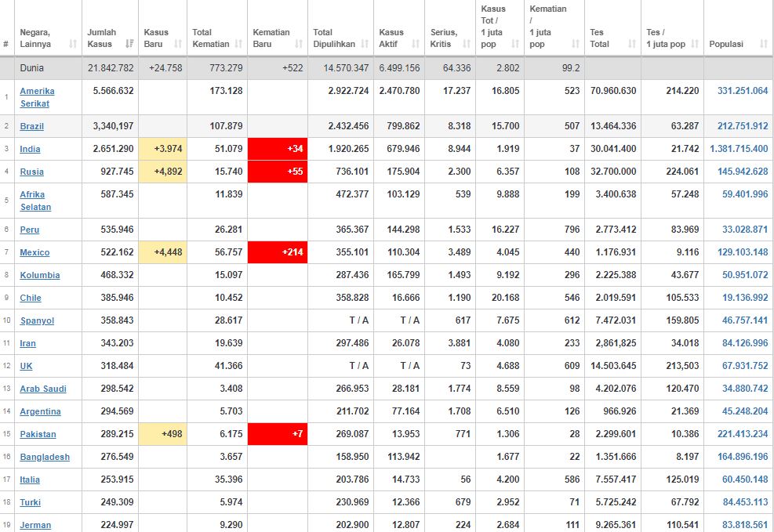Sort by Total Kematian column arrows
The height and width of the screenshot is (532, 774).
(x=238, y=44)
